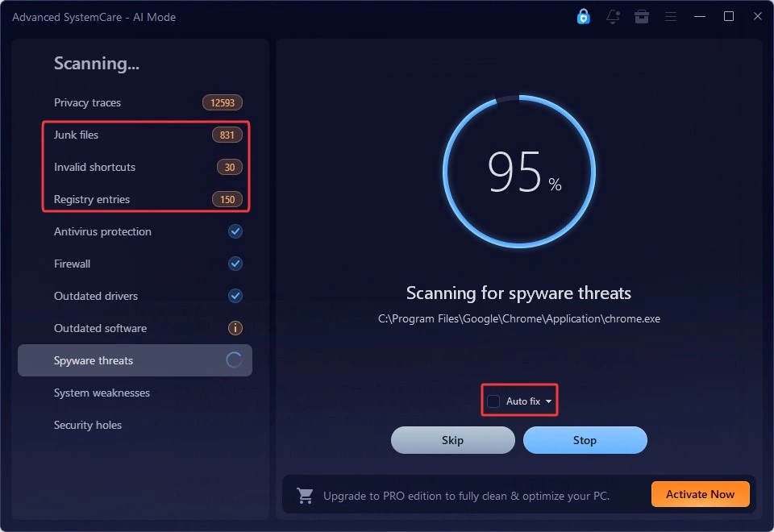
Task: Select Registry entries scan item
Action: [135, 199]
